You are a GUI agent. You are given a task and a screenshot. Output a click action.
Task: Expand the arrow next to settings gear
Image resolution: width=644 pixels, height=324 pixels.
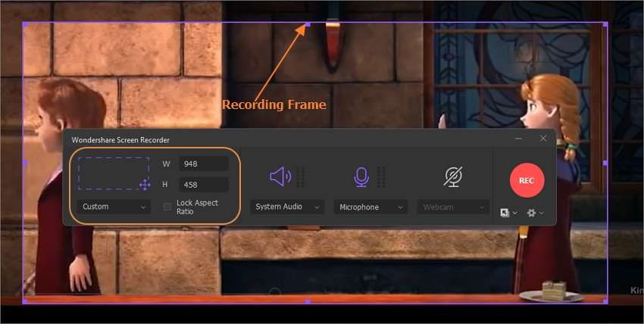tap(541, 213)
